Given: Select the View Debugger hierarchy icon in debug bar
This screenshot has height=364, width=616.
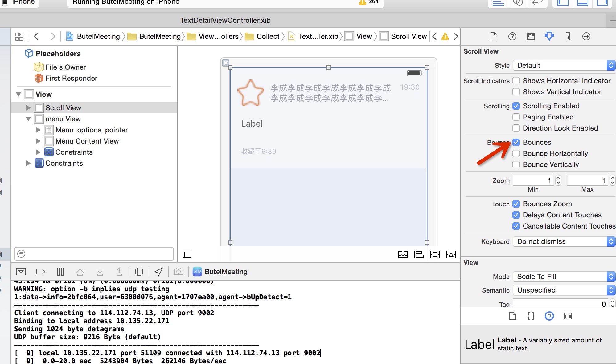Looking at the screenshot, I should click(139, 272).
